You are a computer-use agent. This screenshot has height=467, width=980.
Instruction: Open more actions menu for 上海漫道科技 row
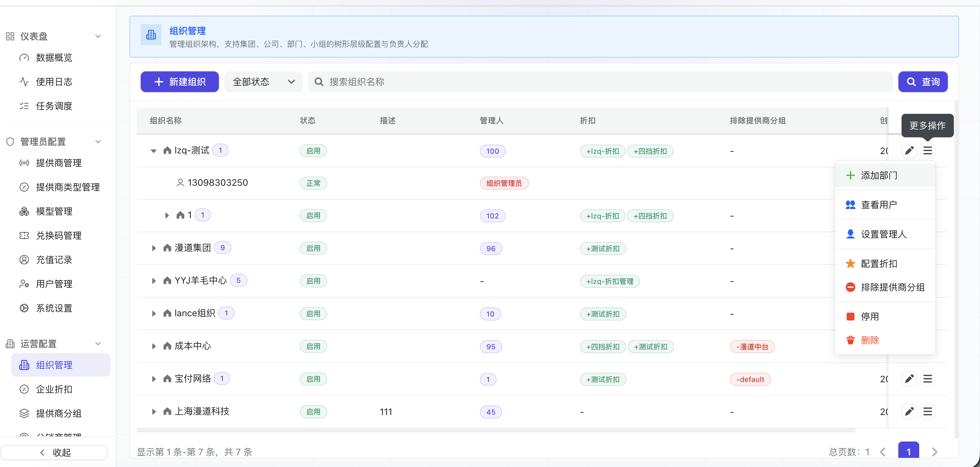click(x=927, y=411)
